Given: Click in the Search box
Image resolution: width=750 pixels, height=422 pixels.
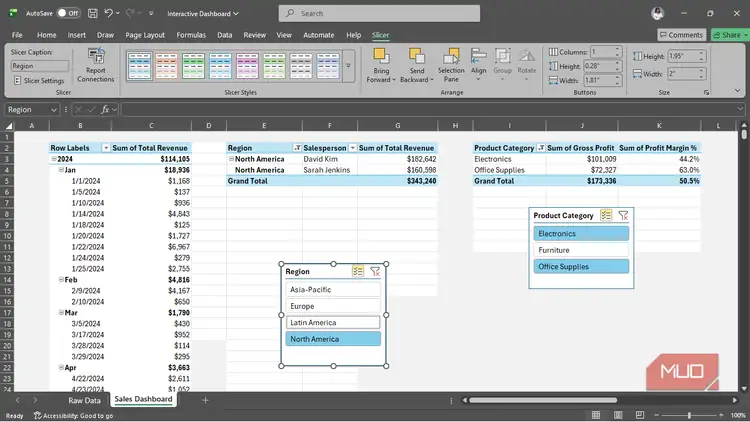Looking at the screenshot, I should click(379, 13).
